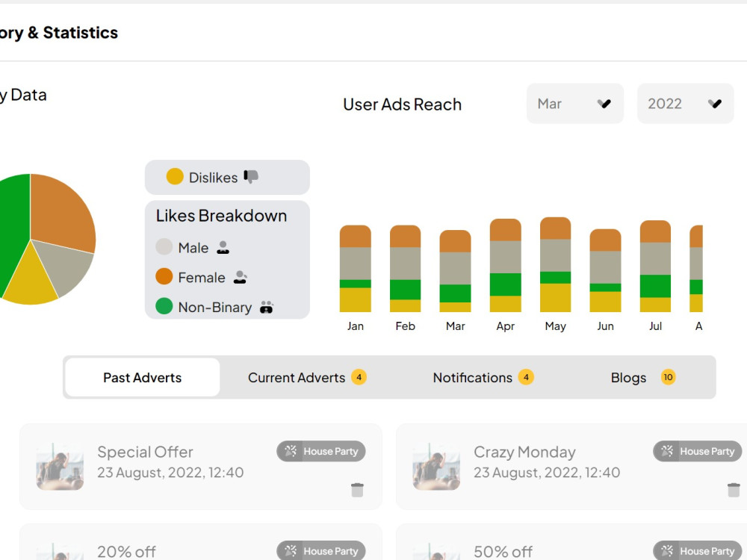
Task: Click the House Party tag on 20% off
Action: click(x=321, y=550)
